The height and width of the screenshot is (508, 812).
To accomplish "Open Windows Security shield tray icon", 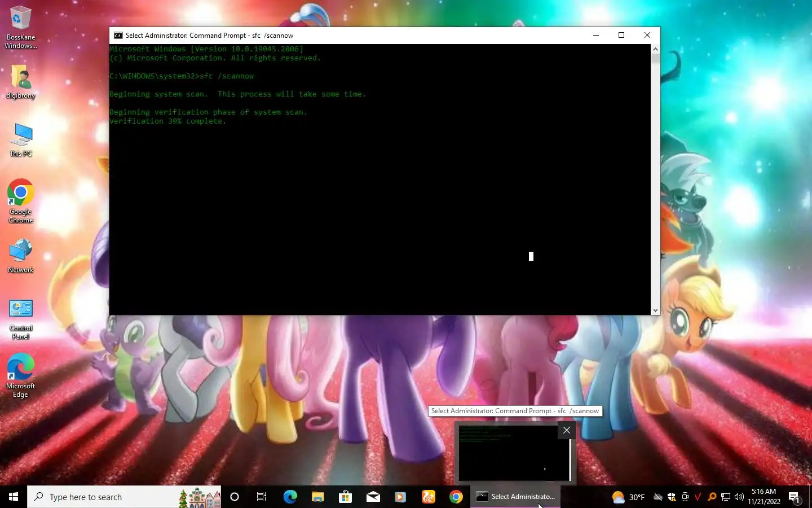I will (671, 497).
